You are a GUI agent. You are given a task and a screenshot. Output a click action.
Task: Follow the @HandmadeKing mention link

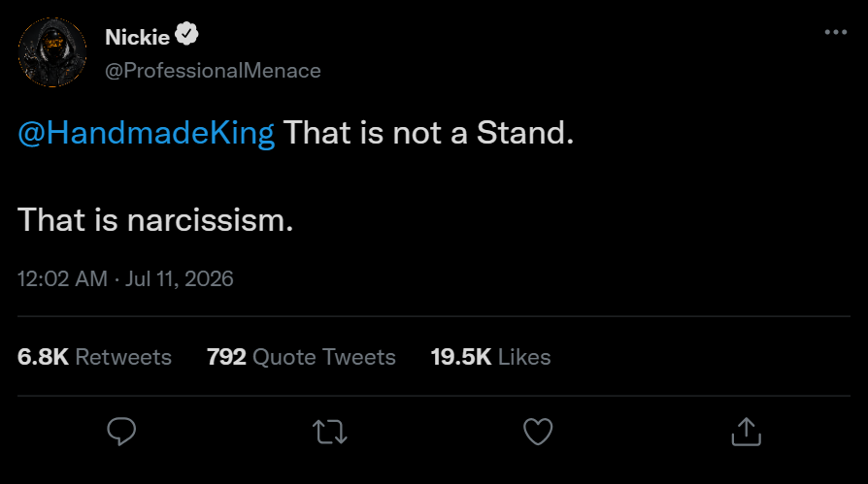point(147,133)
